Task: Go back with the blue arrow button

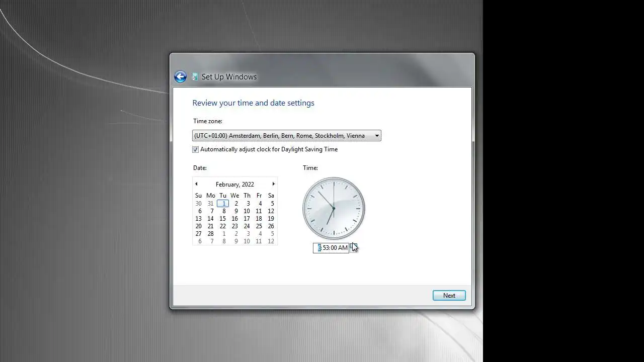Action: (x=180, y=76)
